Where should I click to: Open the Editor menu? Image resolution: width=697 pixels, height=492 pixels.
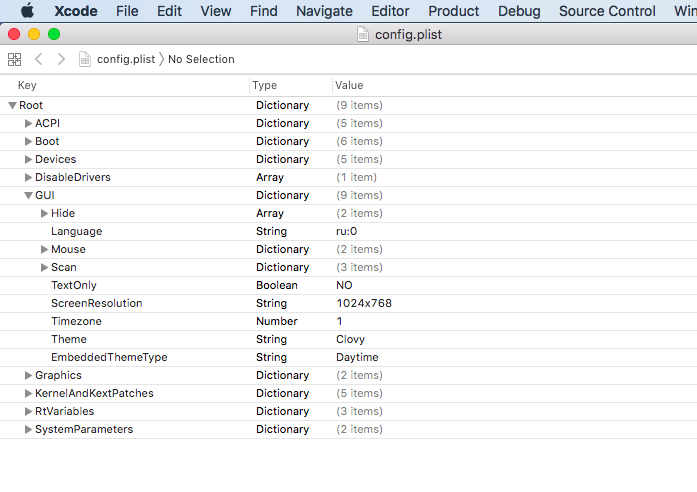coord(390,11)
